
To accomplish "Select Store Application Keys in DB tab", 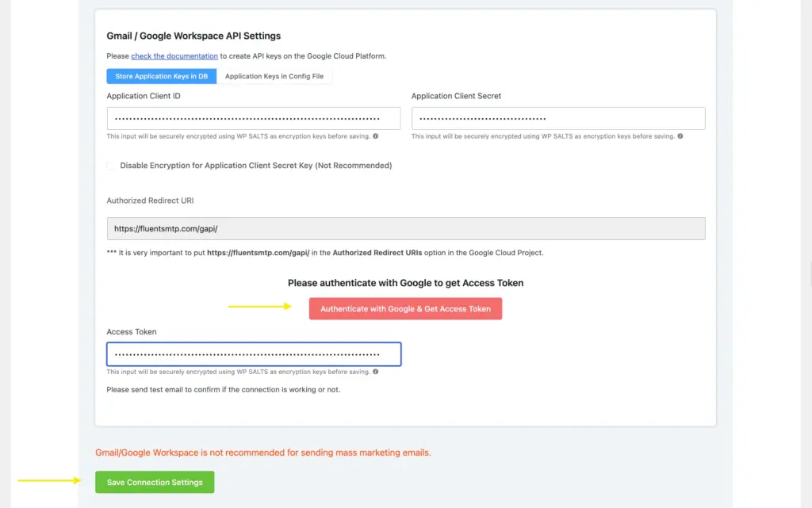I will pos(162,76).
